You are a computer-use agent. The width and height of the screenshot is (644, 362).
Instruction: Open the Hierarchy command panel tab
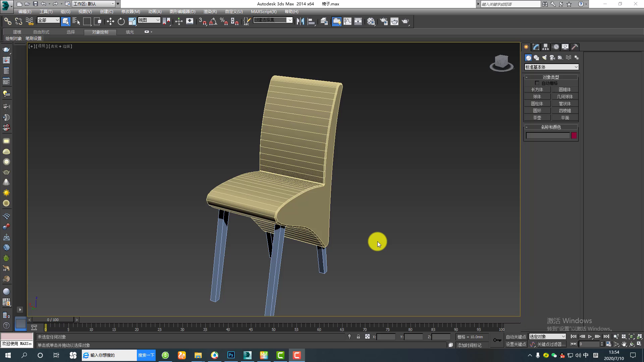[x=545, y=47]
